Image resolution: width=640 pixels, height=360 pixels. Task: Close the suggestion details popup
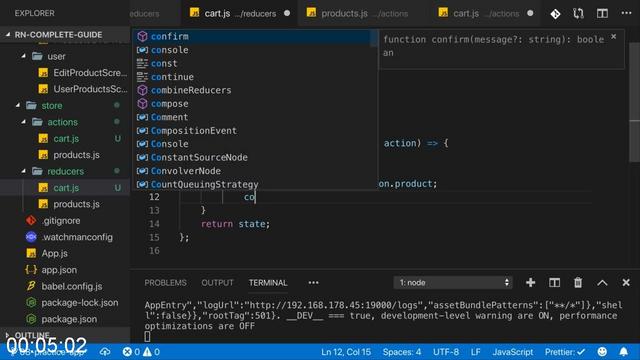(613, 37)
